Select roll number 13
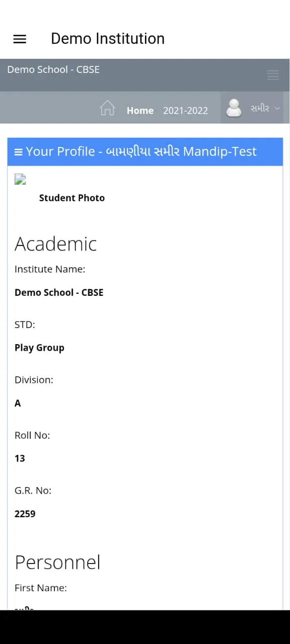Image resolution: width=290 pixels, height=644 pixels. [x=20, y=458]
